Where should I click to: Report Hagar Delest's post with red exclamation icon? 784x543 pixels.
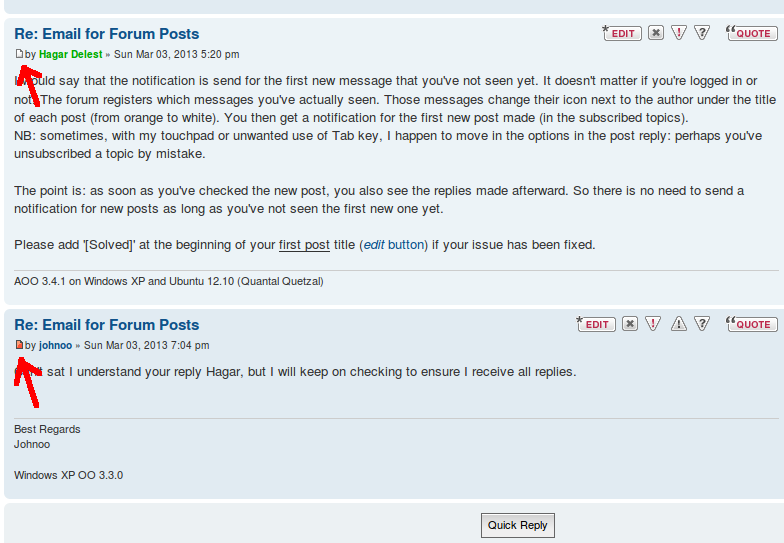679,33
